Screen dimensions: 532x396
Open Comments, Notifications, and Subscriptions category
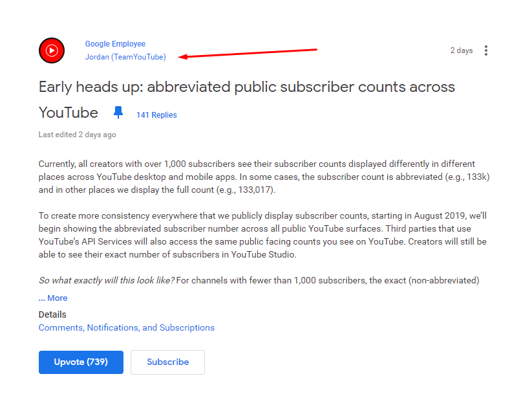click(x=127, y=327)
